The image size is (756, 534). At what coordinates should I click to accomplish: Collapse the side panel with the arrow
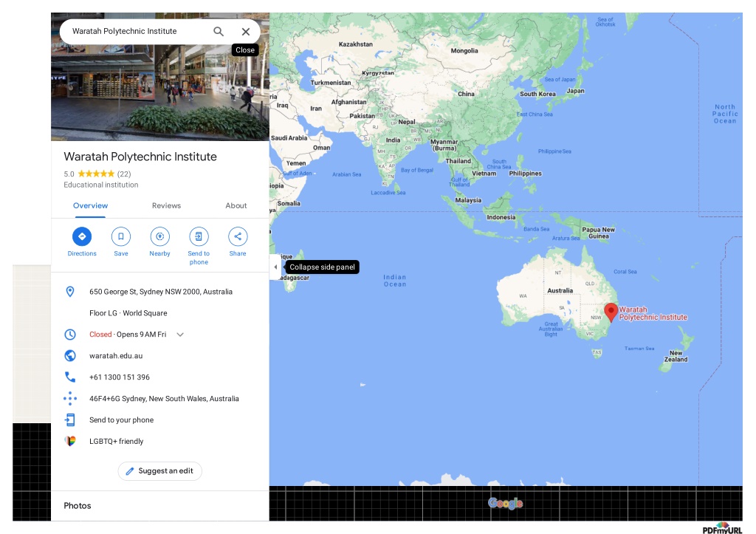click(x=275, y=267)
